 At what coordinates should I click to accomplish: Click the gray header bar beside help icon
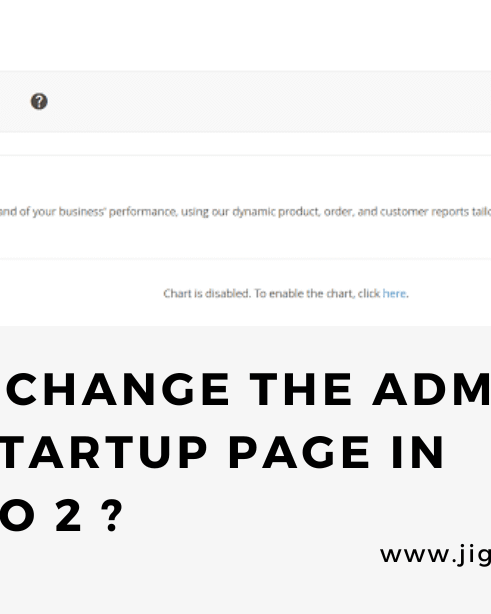point(266,101)
